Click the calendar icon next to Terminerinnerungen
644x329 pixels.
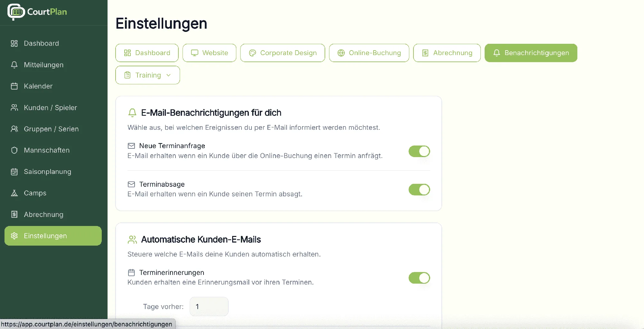pos(131,273)
